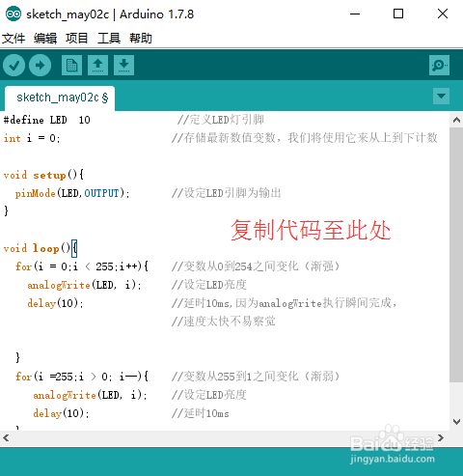
Task: Create a new sketch with the page icon
Action: 71,66
